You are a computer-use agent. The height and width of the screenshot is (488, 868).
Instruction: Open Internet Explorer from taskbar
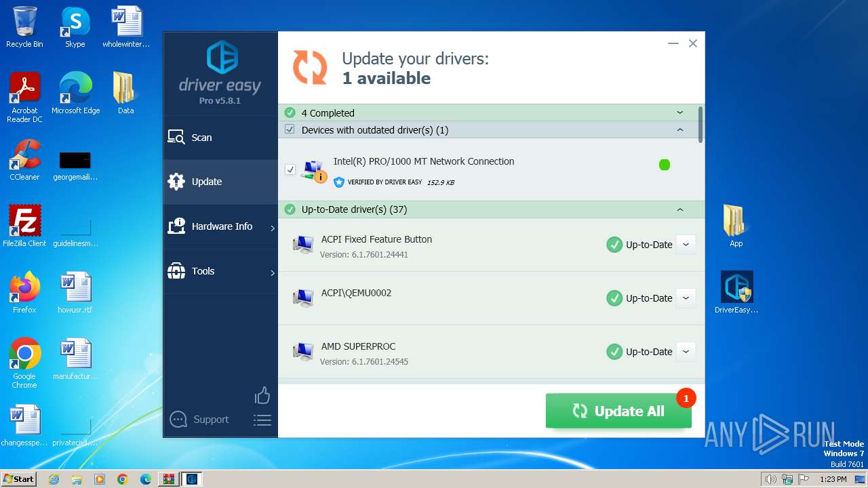tap(54, 479)
